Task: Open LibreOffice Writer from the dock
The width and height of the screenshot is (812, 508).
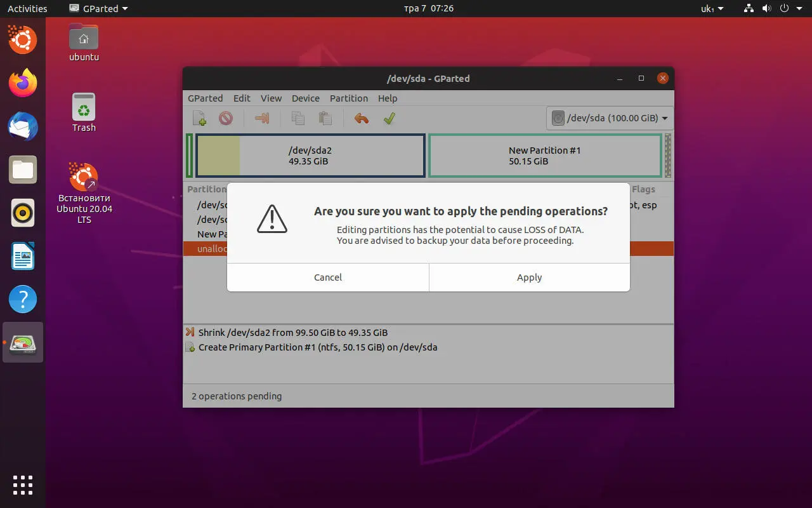Action: pyautogui.click(x=23, y=256)
